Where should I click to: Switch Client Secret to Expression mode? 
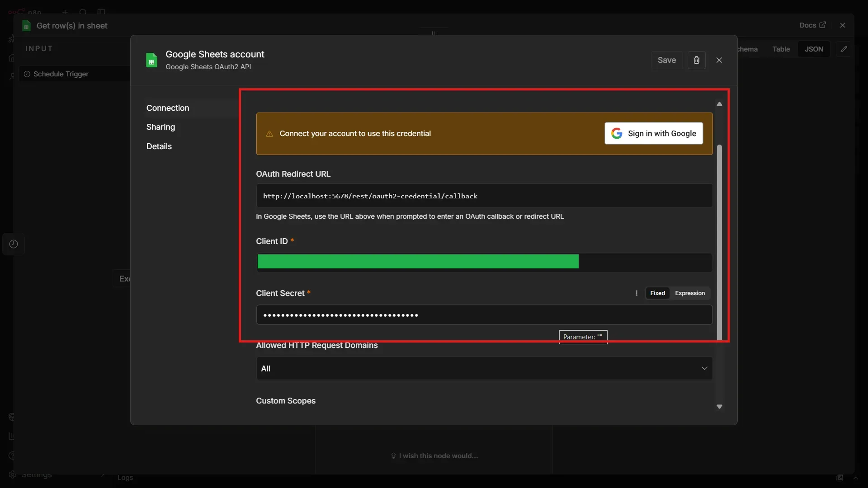[690, 293]
